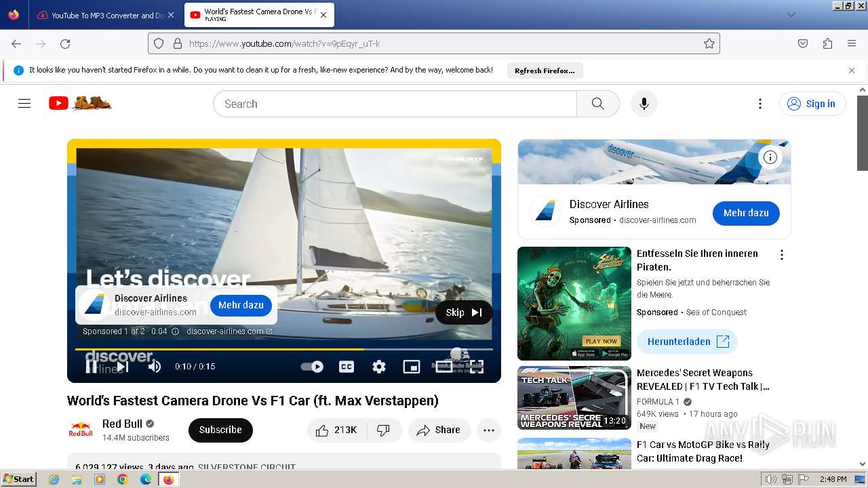
Task: Like the video with thumbs up
Action: (x=337, y=430)
